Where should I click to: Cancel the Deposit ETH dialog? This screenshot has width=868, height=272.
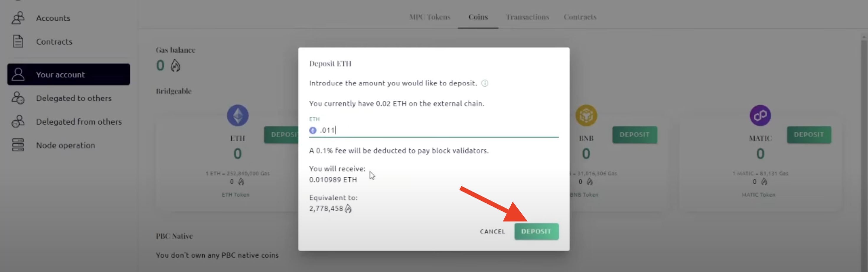click(x=493, y=231)
